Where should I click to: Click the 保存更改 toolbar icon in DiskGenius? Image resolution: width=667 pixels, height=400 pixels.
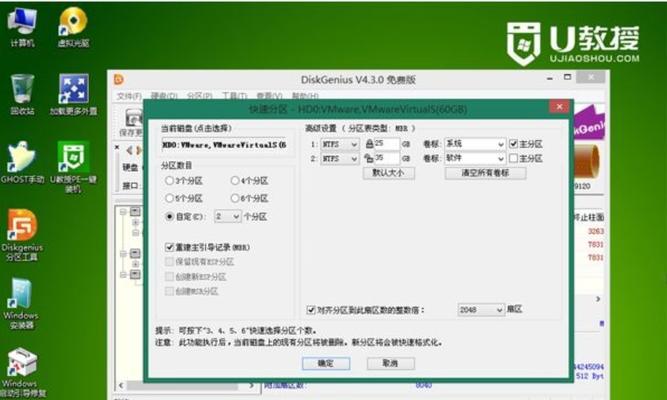[x=132, y=123]
